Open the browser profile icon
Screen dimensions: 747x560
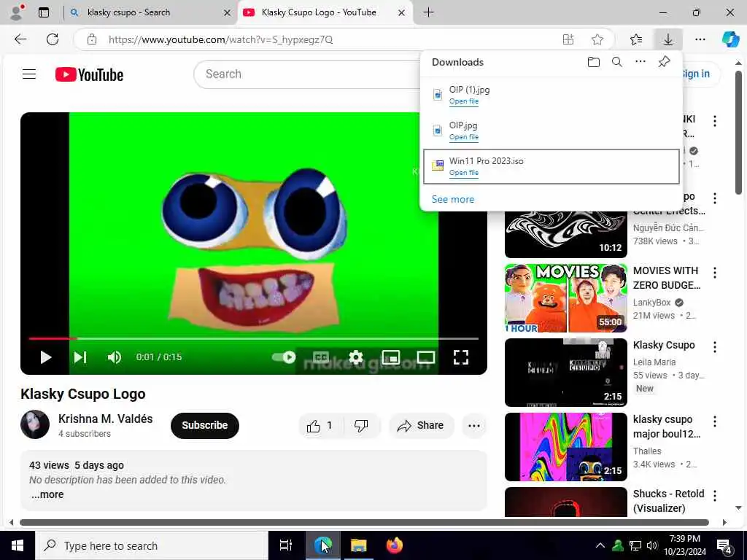(x=17, y=12)
